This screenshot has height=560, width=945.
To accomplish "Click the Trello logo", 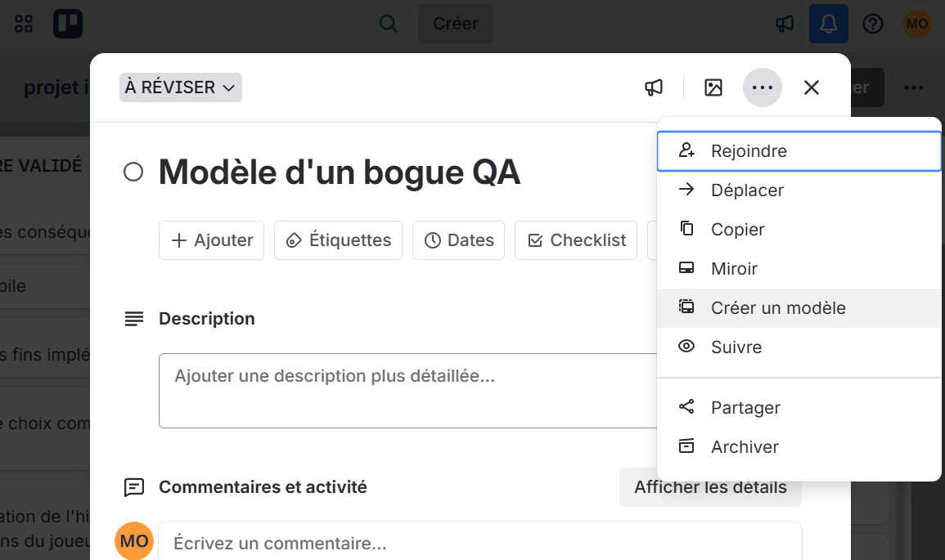I will click(68, 24).
